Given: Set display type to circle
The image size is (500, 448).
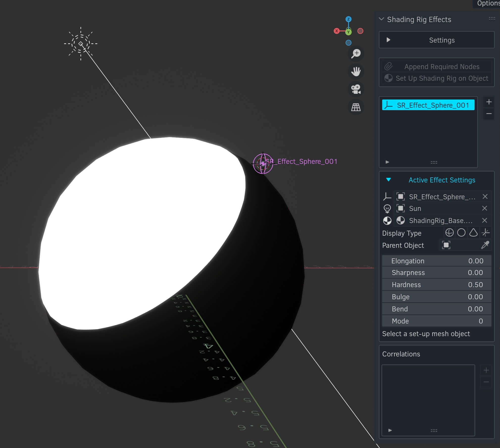Looking at the screenshot, I should click(461, 233).
